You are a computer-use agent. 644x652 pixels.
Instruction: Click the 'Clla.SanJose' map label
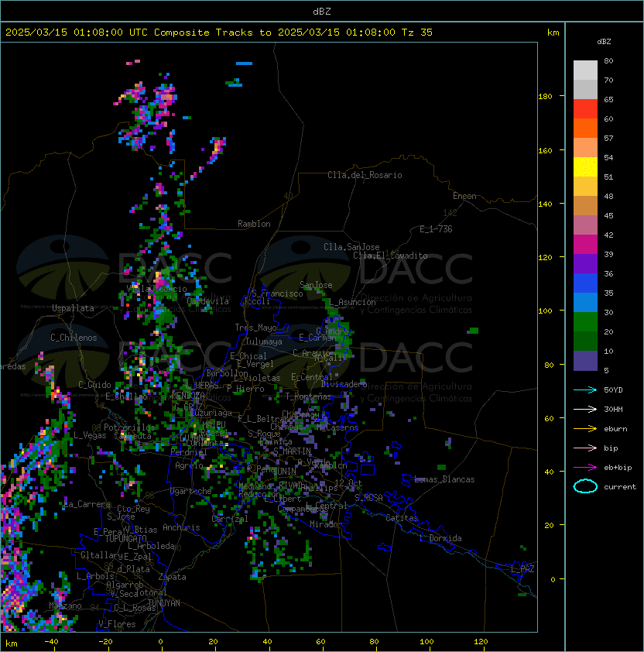click(351, 247)
